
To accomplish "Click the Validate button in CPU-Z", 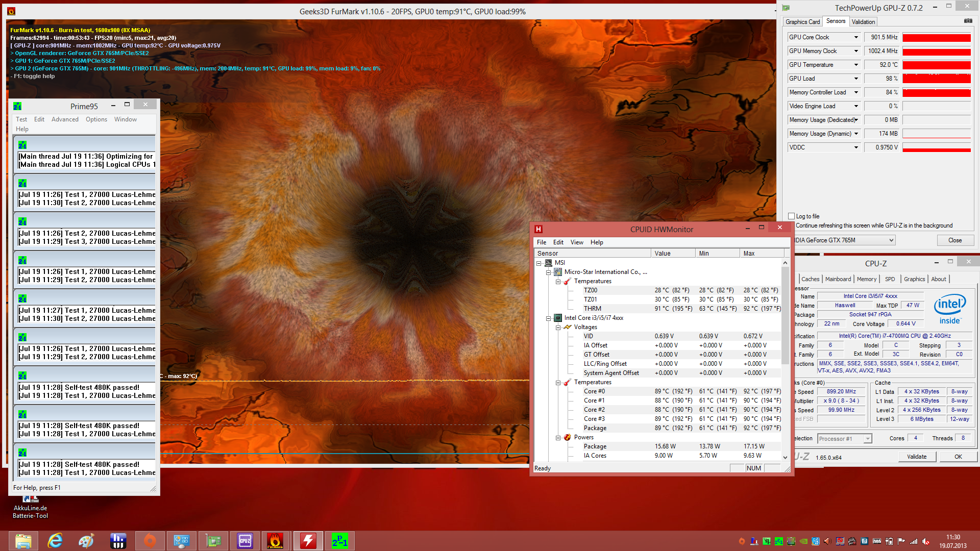I will pyautogui.click(x=917, y=457).
